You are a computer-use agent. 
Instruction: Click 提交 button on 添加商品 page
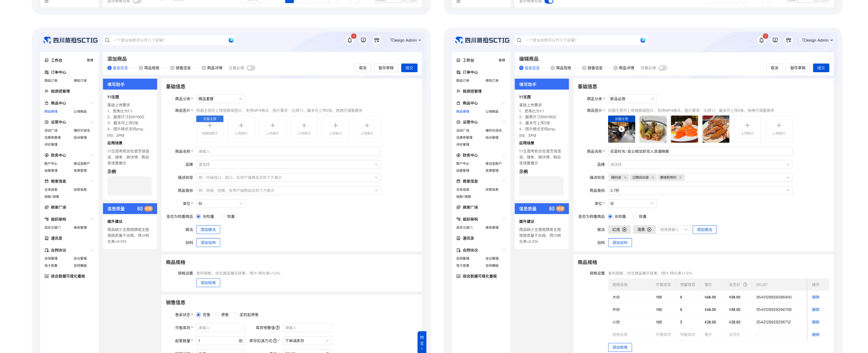(x=409, y=68)
